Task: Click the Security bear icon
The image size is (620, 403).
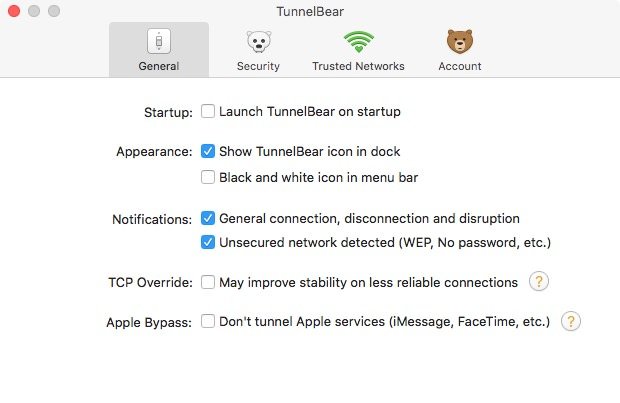Action: tap(258, 41)
